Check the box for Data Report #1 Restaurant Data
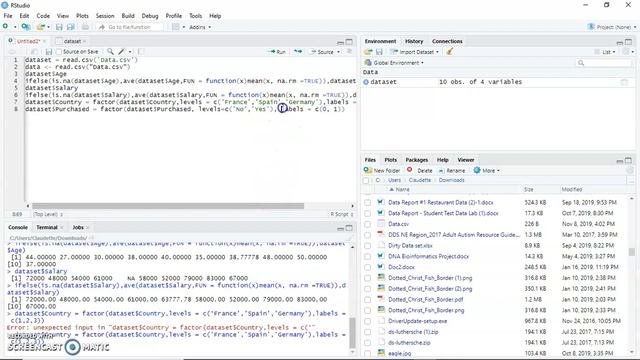640x360 pixels. coord(368,202)
